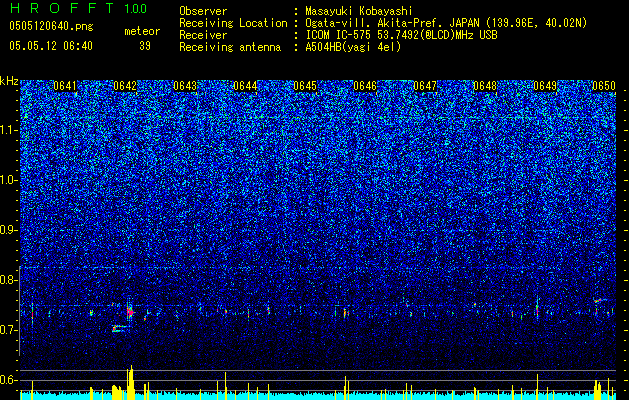629x400 pixels.
Task: Click the 0.7 kHz axis label
Action: (x=8, y=330)
